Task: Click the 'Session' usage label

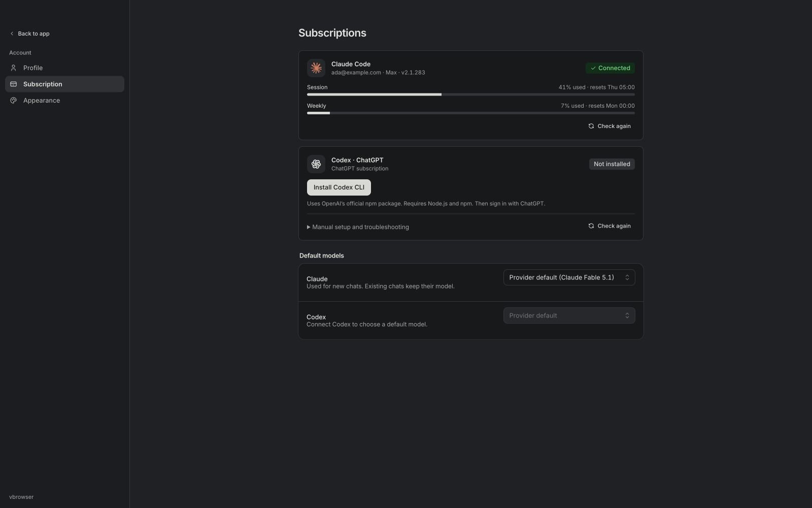Action: [x=317, y=87]
